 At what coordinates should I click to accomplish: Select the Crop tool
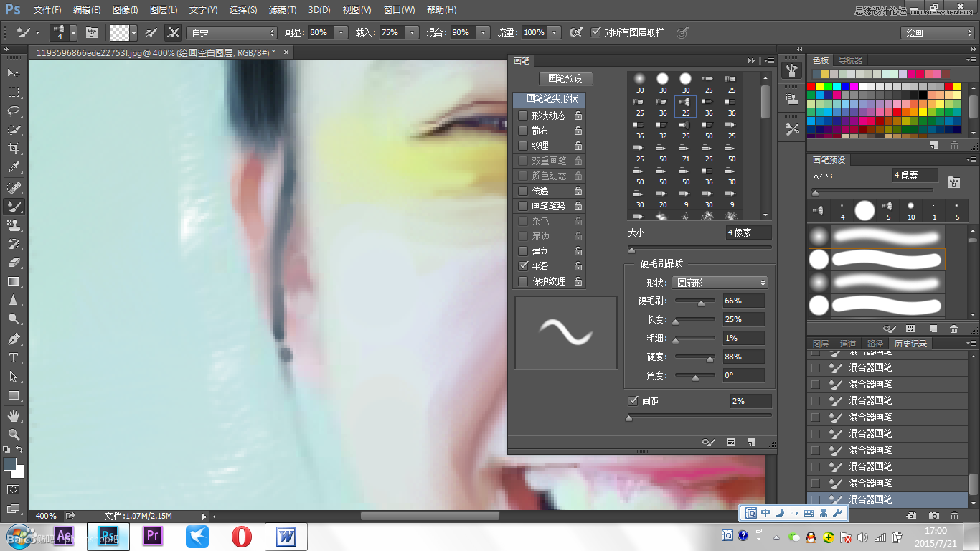13,149
